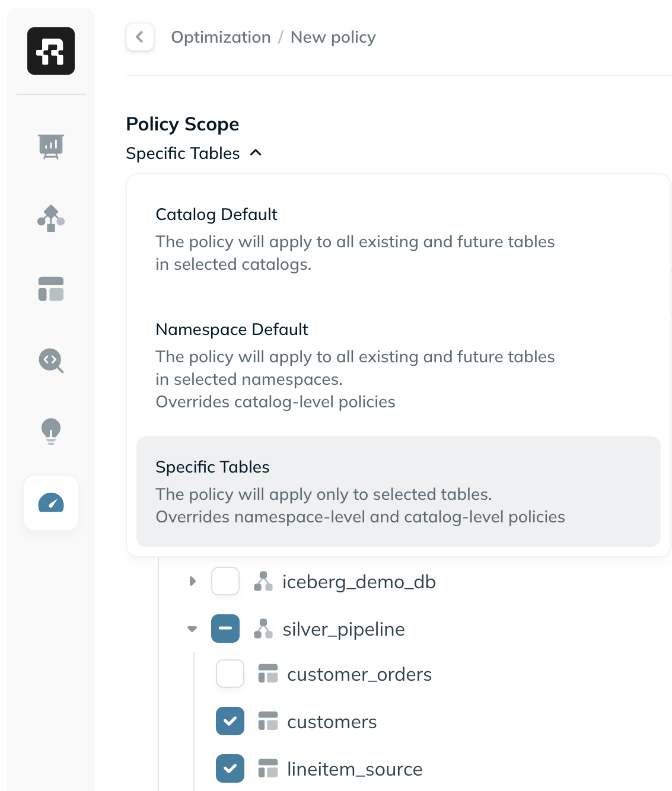Collapse the Specific Tables dropdown
The height and width of the screenshot is (791, 672).
(x=256, y=153)
